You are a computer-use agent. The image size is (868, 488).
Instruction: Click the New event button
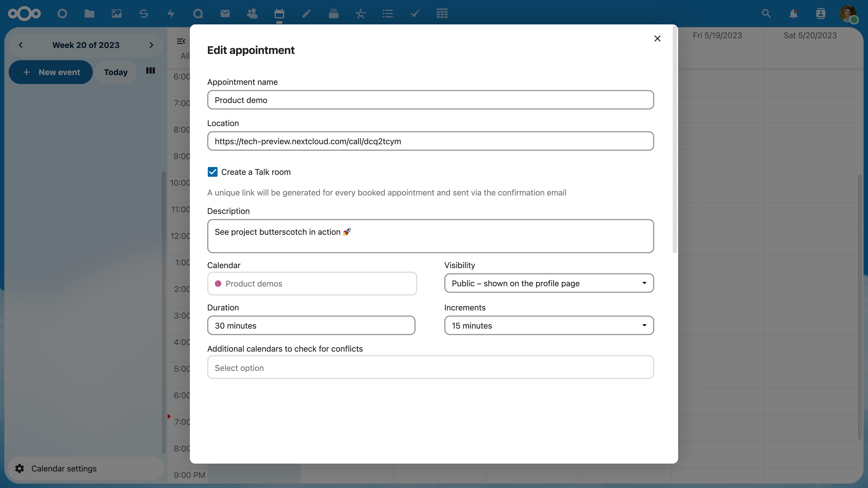(51, 72)
